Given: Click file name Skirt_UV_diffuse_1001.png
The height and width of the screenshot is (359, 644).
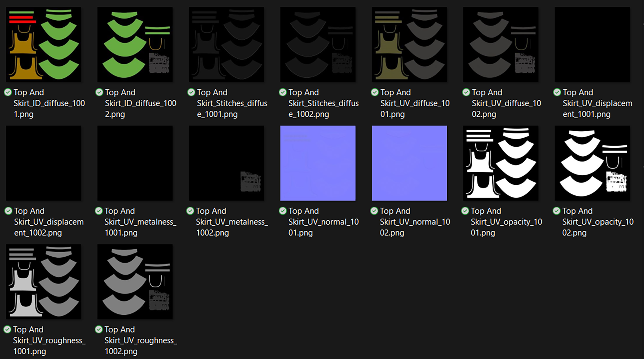Looking at the screenshot, I should (x=415, y=103).
